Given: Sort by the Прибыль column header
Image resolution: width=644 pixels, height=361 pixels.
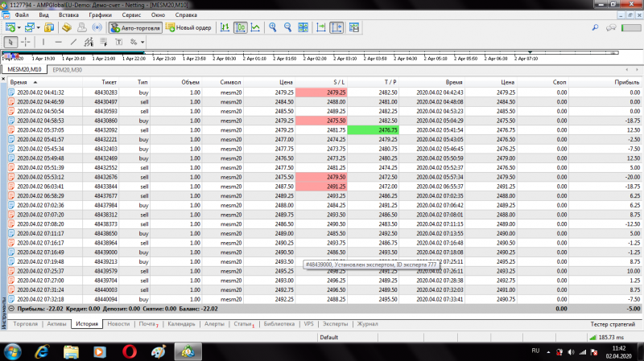Looking at the screenshot, I should click(x=605, y=82).
